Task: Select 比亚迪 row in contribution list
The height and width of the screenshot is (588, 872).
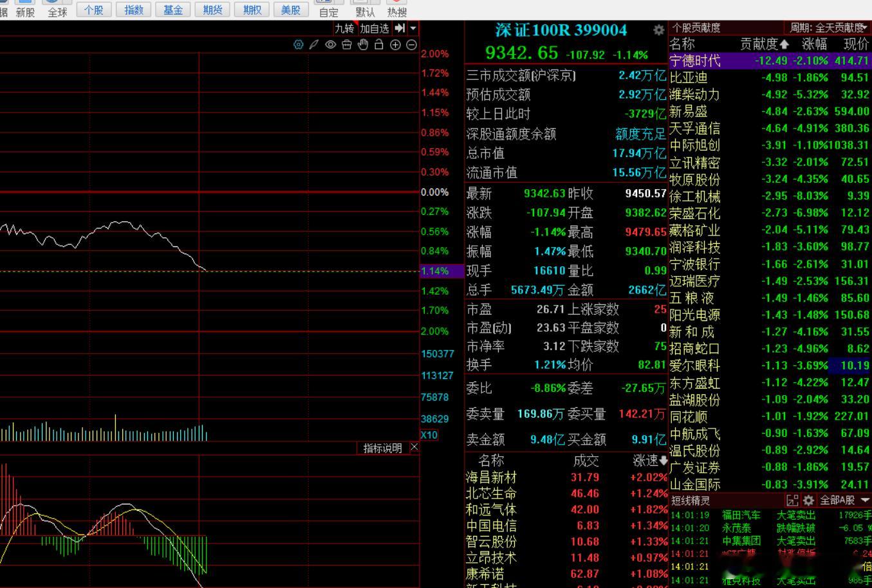Action: pyautogui.click(x=770, y=77)
